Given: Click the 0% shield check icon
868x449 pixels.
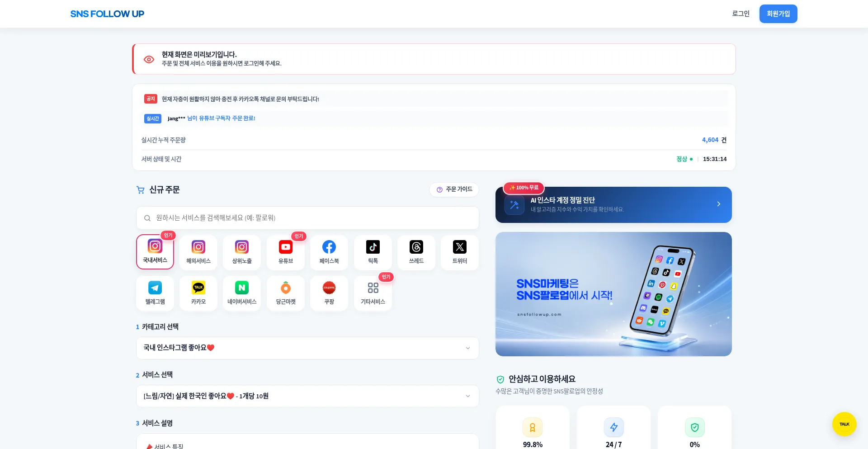Looking at the screenshot, I should 695,427.
